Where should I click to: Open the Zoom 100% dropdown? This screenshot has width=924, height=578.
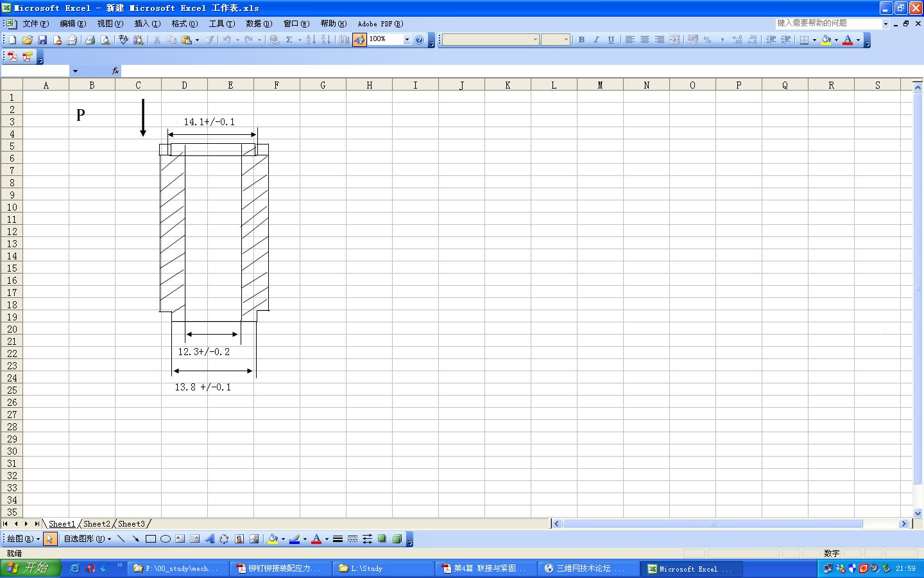click(406, 40)
